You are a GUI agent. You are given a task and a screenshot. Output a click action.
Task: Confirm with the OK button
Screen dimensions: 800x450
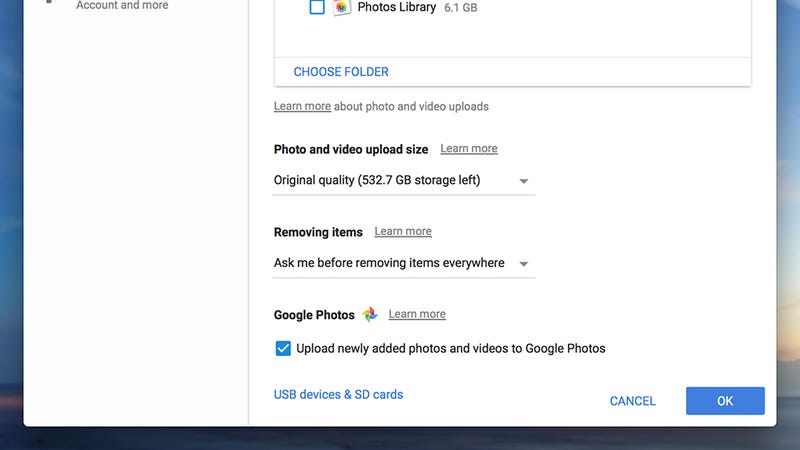coord(725,401)
